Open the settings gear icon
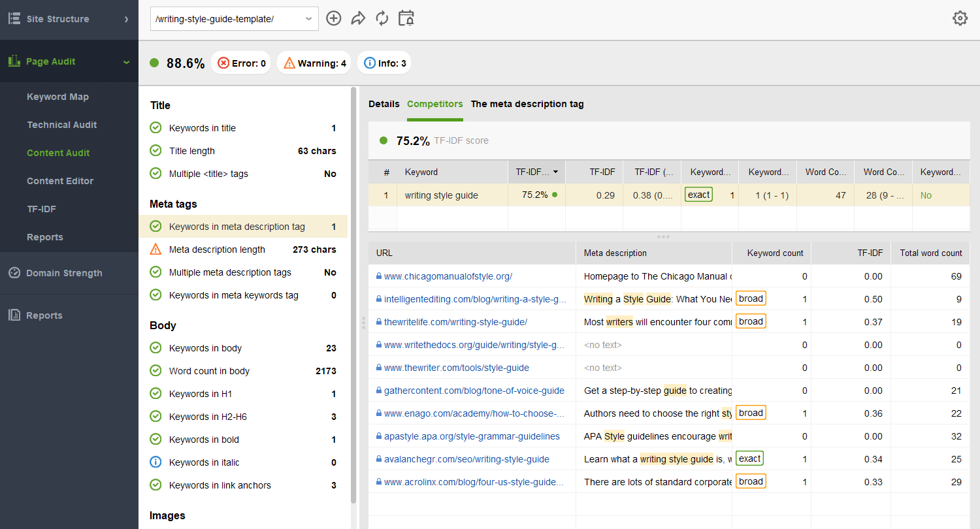This screenshot has width=980, height=529. click(960, 18)
